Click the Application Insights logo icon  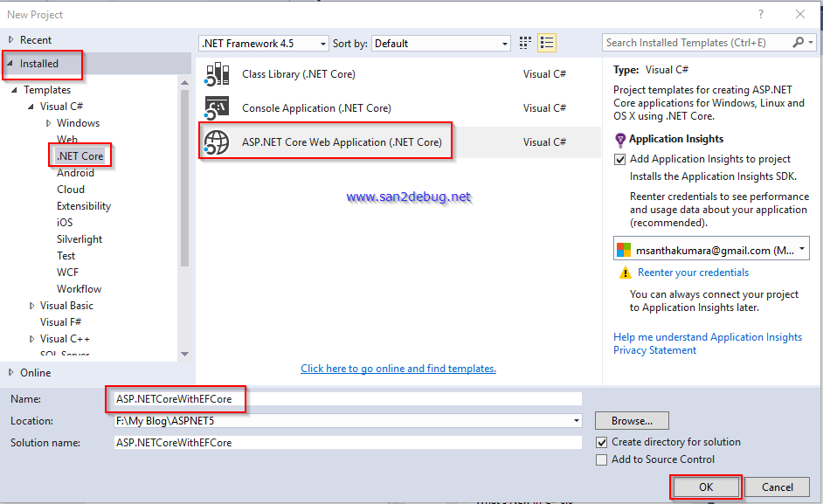[620, 139]
